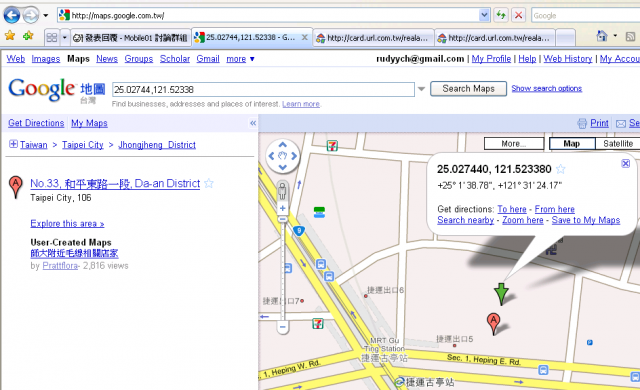
Task: Go back with the browser back button
Action: pyautogui.click(x=11, y=16)
